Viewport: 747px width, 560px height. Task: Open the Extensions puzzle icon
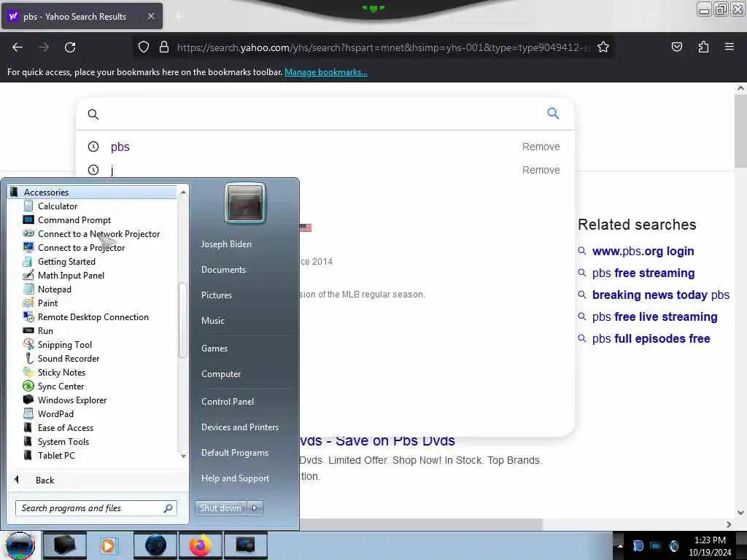tap(703, 47)
